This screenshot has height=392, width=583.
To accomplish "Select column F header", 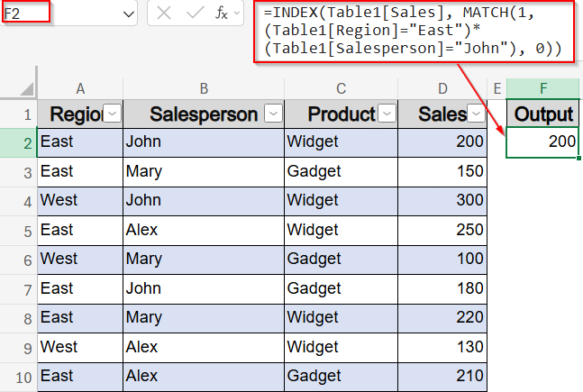I will point(543,88).
